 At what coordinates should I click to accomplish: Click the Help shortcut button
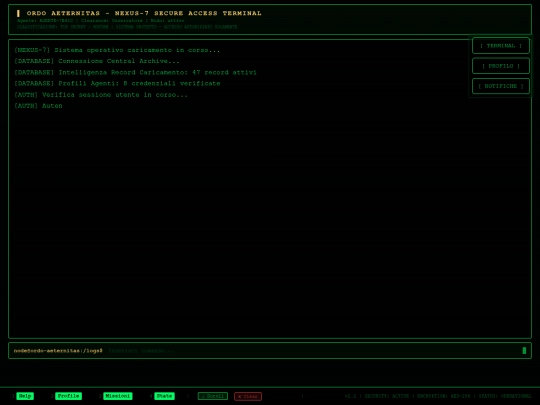25,396
